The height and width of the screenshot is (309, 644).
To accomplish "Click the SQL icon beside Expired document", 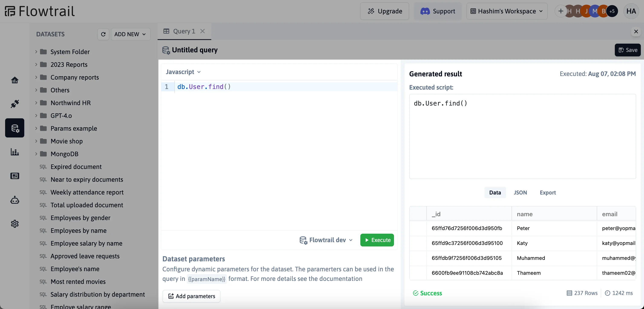I will point(43,167).
